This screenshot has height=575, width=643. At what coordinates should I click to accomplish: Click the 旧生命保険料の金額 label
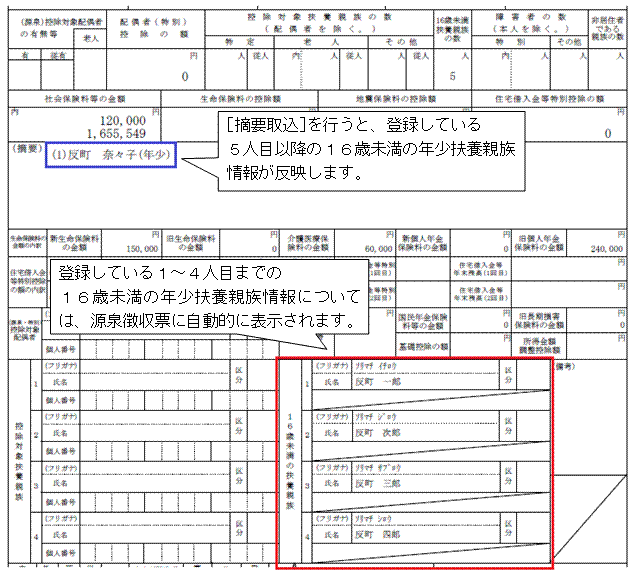191,243
